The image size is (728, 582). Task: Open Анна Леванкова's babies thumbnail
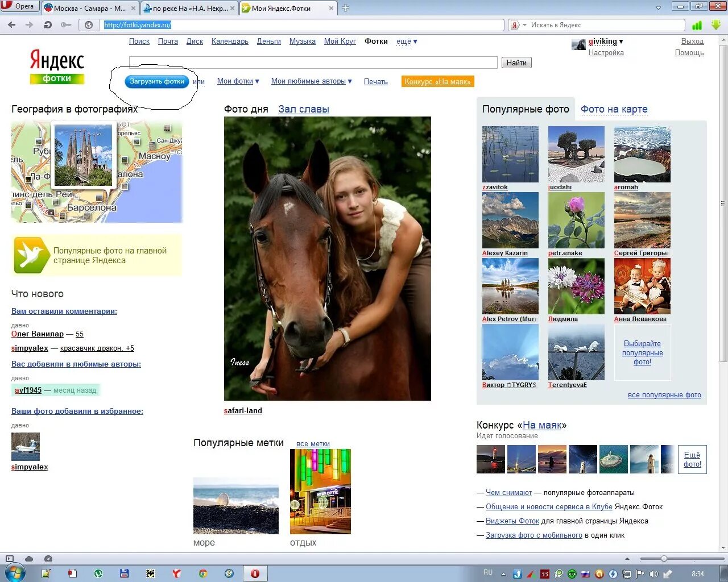[x=642, y=286]
